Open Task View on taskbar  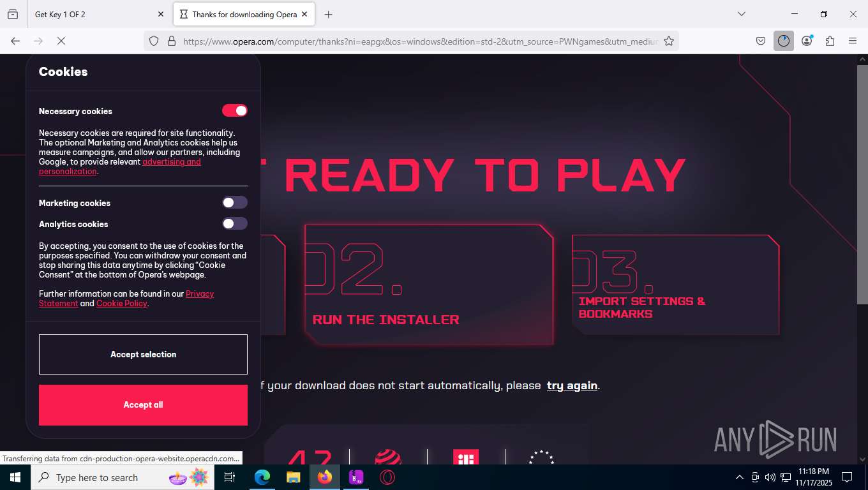pos(230,477)
